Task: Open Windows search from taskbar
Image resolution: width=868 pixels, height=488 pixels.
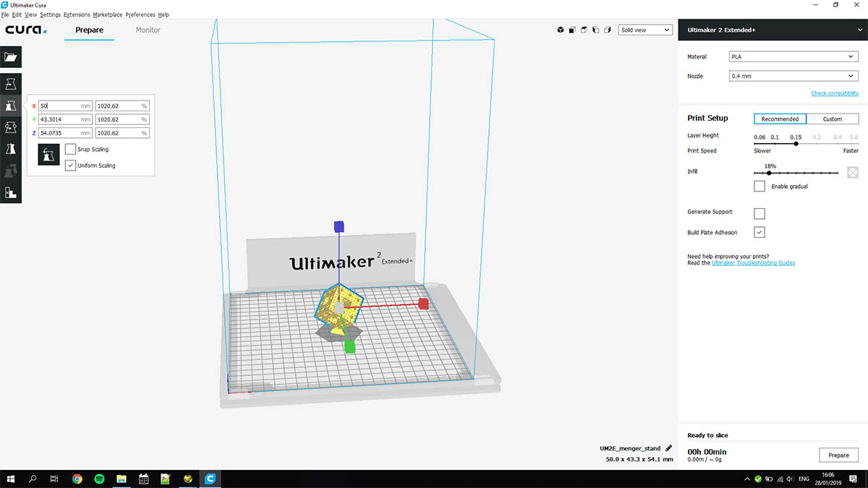Action: point(33,479)
